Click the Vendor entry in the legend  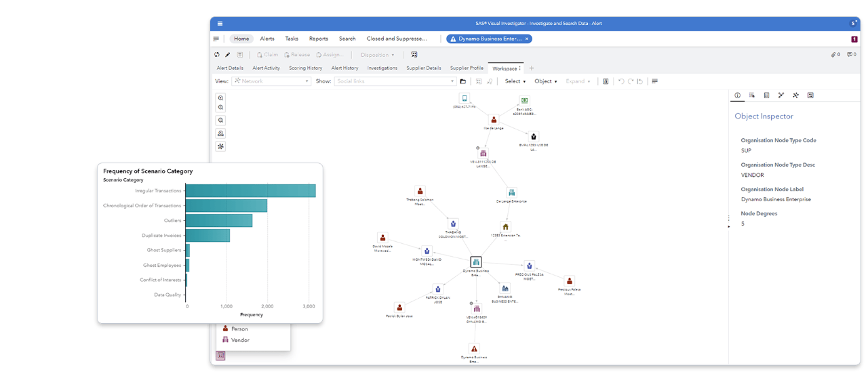[235, 340]
